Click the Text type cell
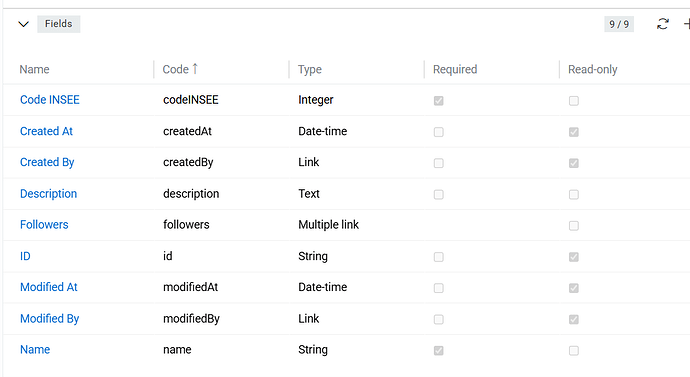 (x=309, y=194)
